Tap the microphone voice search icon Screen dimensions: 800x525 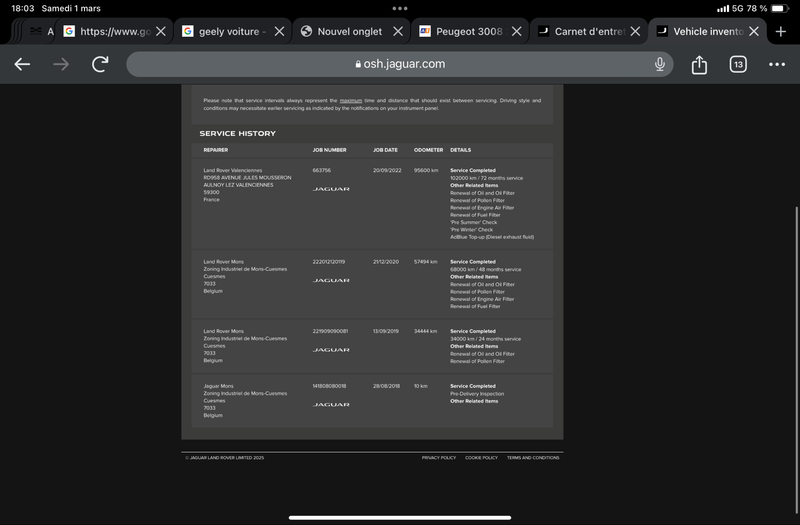pyautogui.click(x=660, y=64)
